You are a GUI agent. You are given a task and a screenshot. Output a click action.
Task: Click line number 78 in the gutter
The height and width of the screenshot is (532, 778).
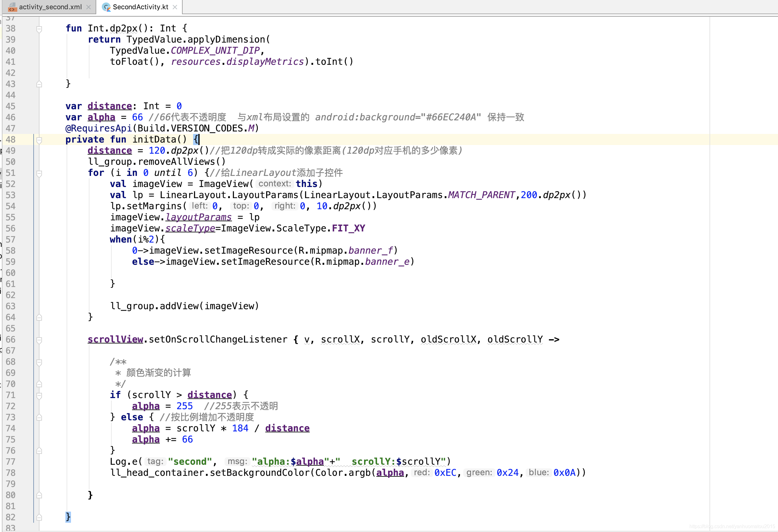tap(11, 473)
